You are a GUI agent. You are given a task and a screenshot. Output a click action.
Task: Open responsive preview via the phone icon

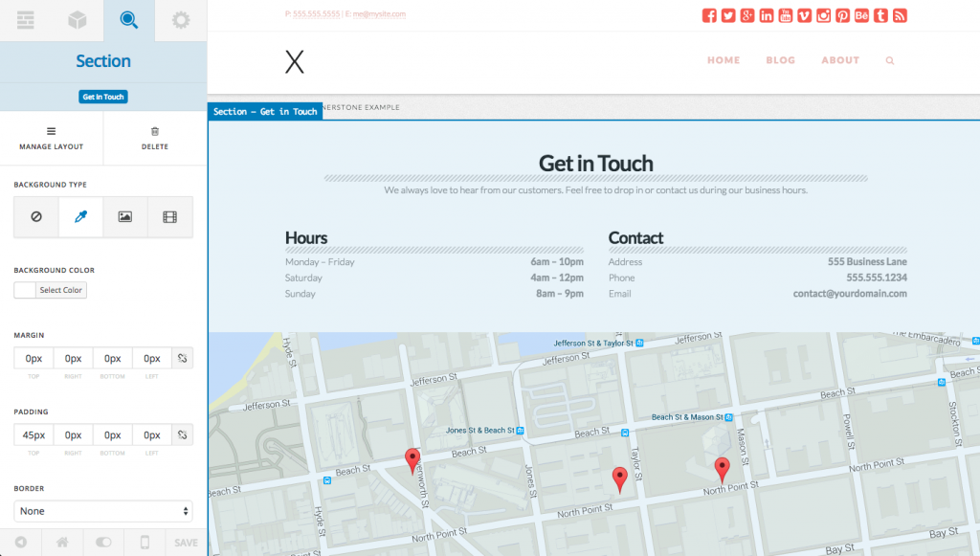point(145,543)
